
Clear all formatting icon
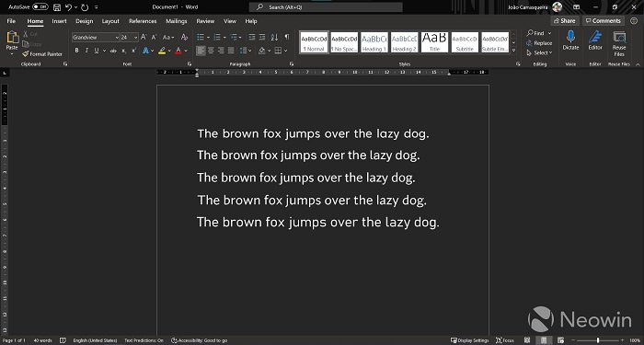tap(184, 38)
